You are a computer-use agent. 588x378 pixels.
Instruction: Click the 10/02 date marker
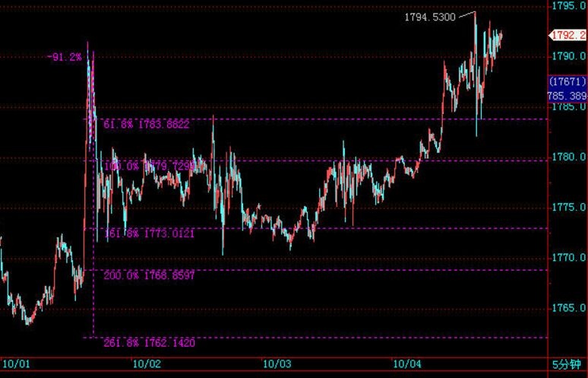tap(146, 364)
